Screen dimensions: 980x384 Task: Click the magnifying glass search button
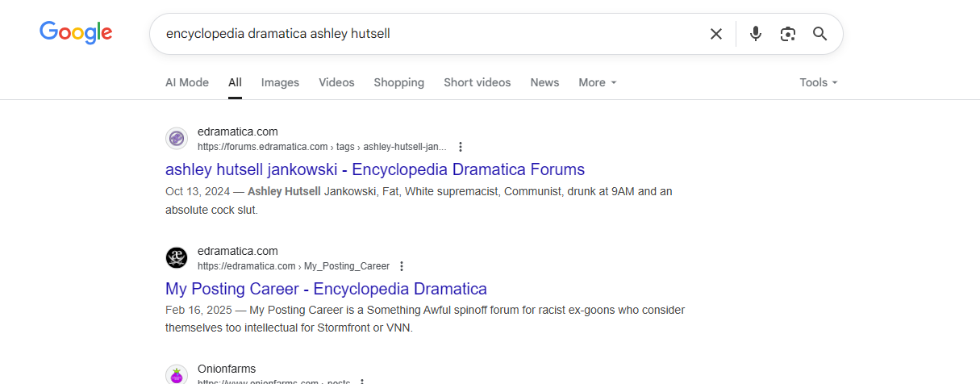[820, 34]
